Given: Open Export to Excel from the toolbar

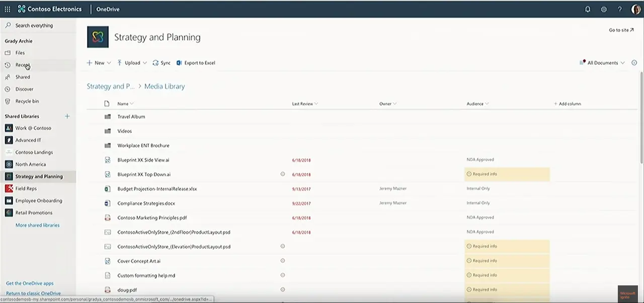Looking at the screenshot, I should 196,62.
